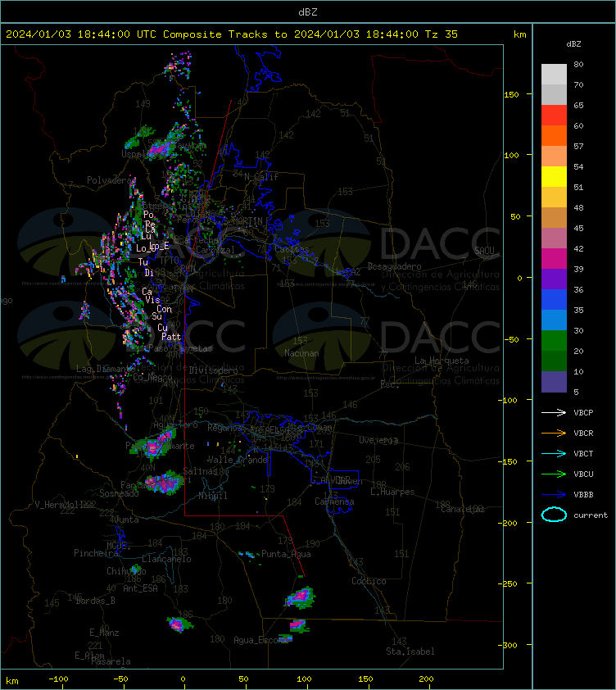The image size is (616, 690).
Task: Select the dark orange 60-57 dBZ swatch
Action: 554,135
